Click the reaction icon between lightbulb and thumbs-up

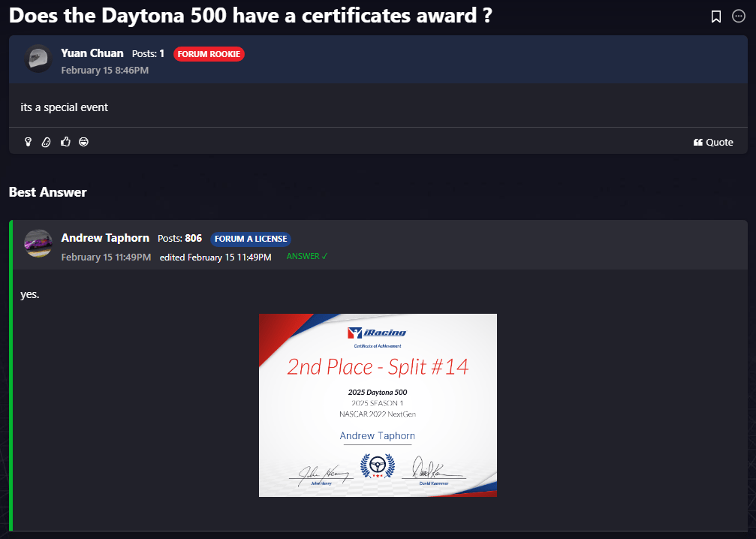coord(46,142)
